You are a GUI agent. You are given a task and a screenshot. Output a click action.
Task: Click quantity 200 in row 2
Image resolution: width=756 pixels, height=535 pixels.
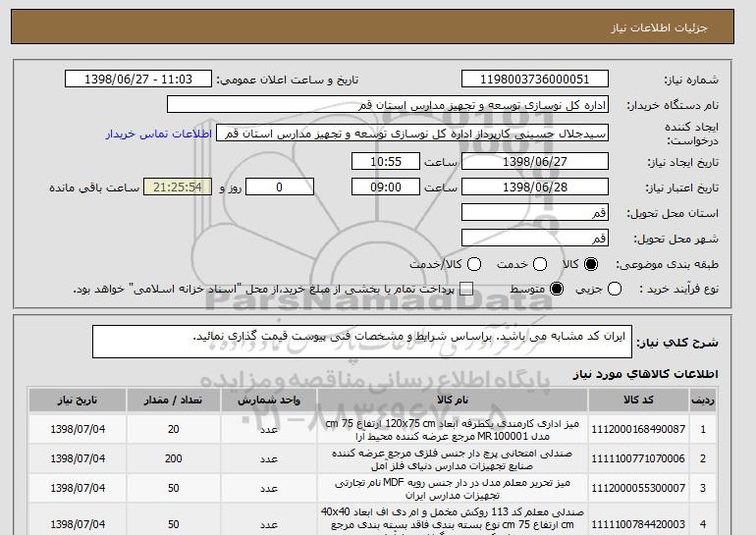tap(174, 458)
